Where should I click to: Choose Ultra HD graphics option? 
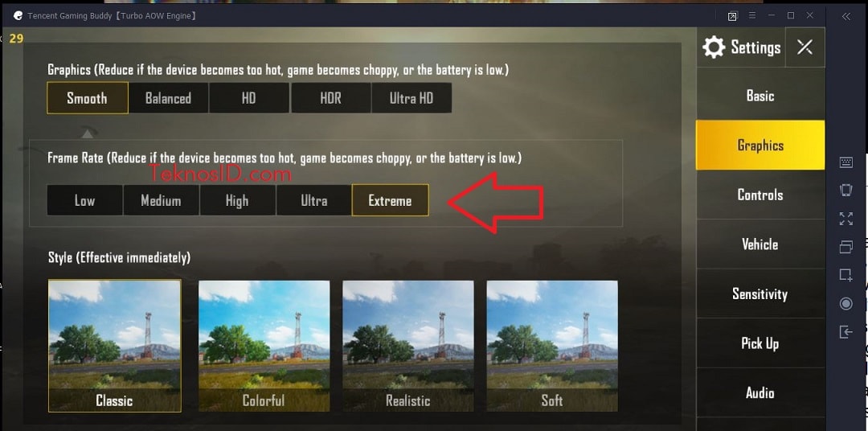point(411,98)
